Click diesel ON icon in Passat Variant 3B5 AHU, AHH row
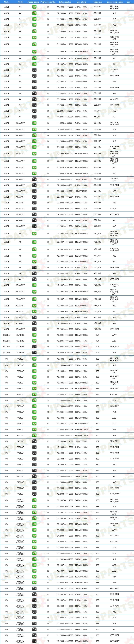 pos(34,588)
